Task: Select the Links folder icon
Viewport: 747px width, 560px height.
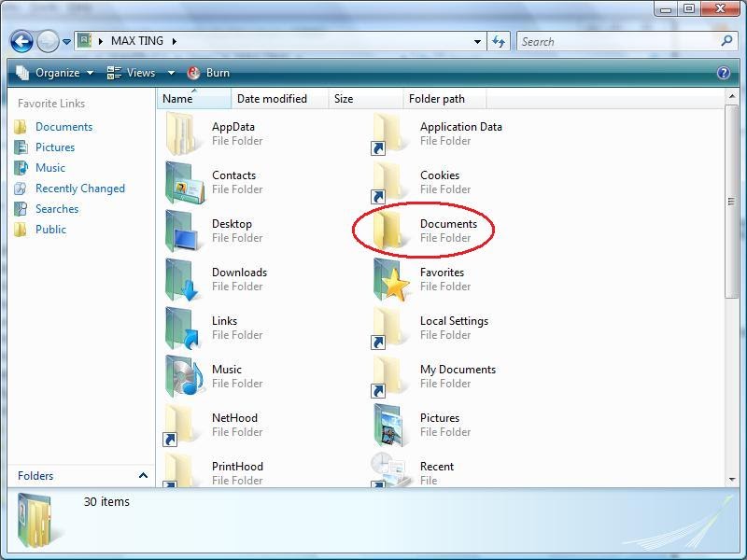Action: [182, 329]
